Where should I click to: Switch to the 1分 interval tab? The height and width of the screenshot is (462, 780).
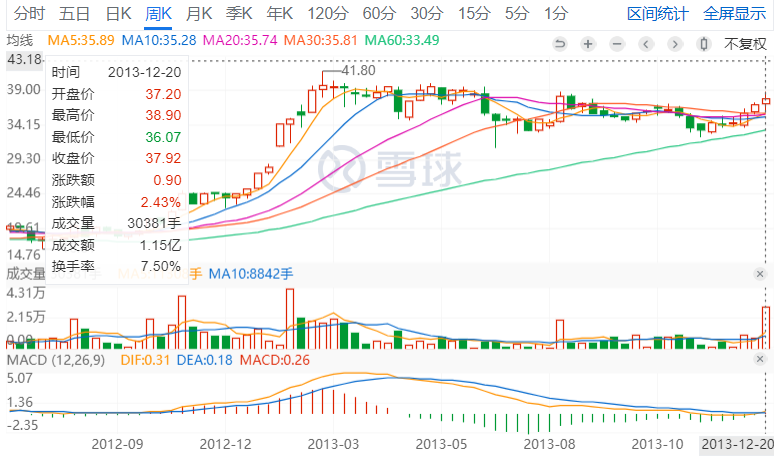556,13
